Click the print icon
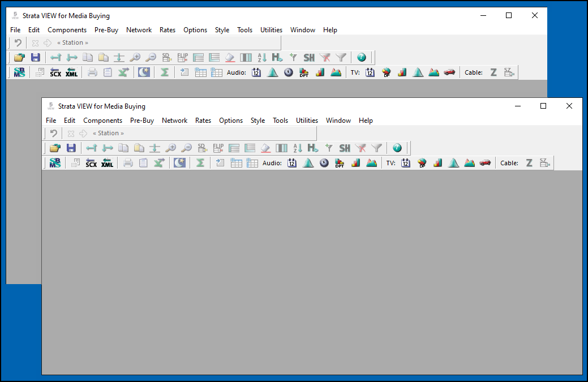Image resolution: width=588 pixels, height=382 pixels. (127, 162)
